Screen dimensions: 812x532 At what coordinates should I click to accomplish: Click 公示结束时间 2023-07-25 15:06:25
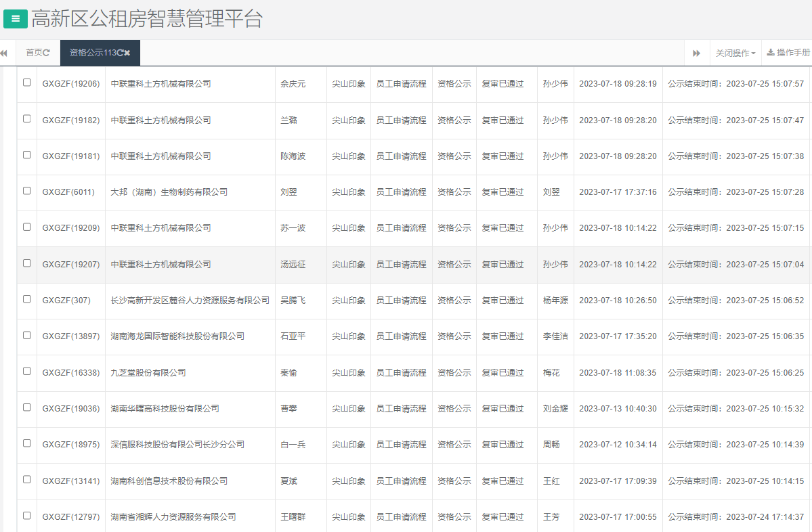pos(736,373)
